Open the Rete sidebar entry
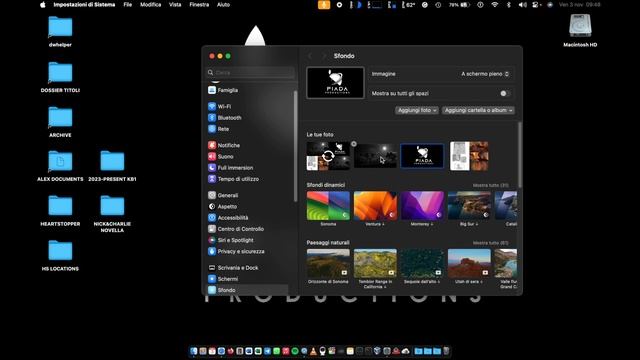 219,129
